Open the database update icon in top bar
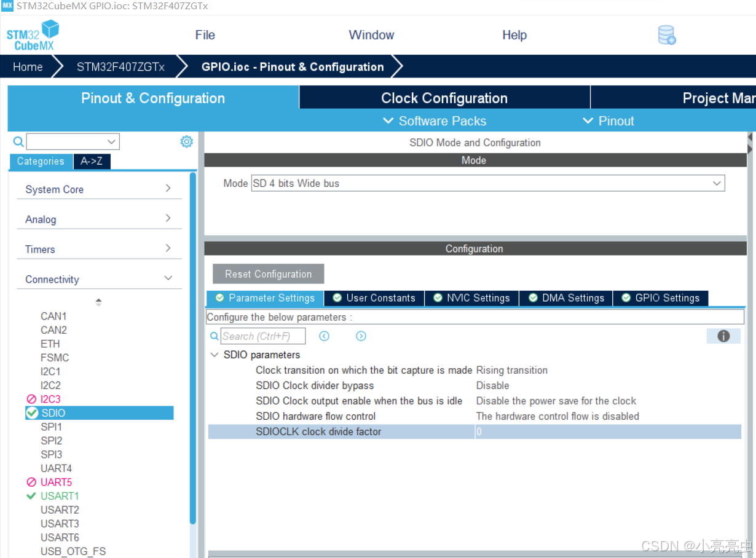Viewport: 756px width, 558px height. coord(667,35)
